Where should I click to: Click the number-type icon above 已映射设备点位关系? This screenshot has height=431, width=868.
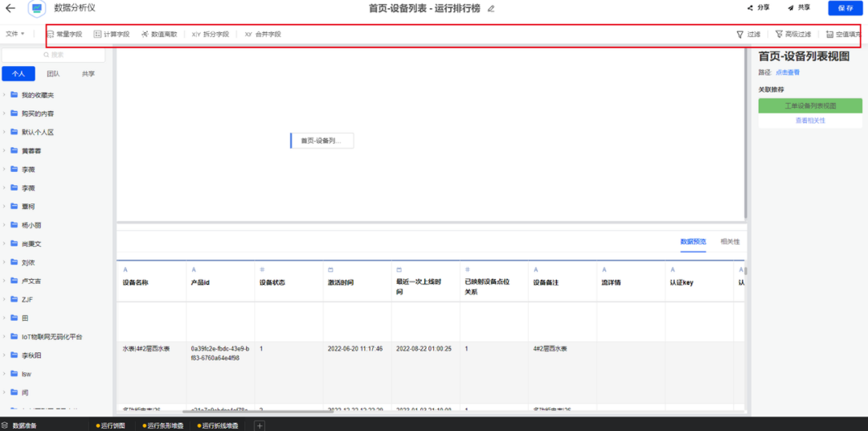click(468, 270)
